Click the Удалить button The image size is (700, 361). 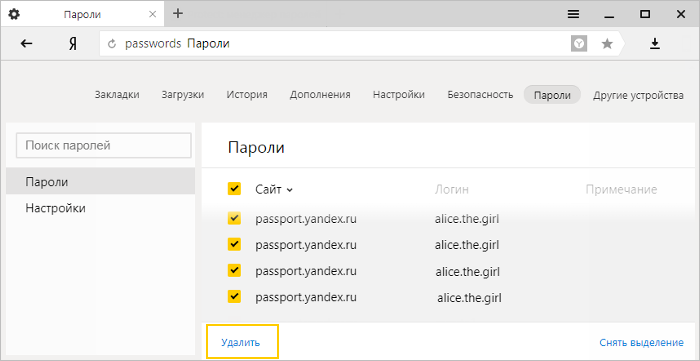(242, 342)
